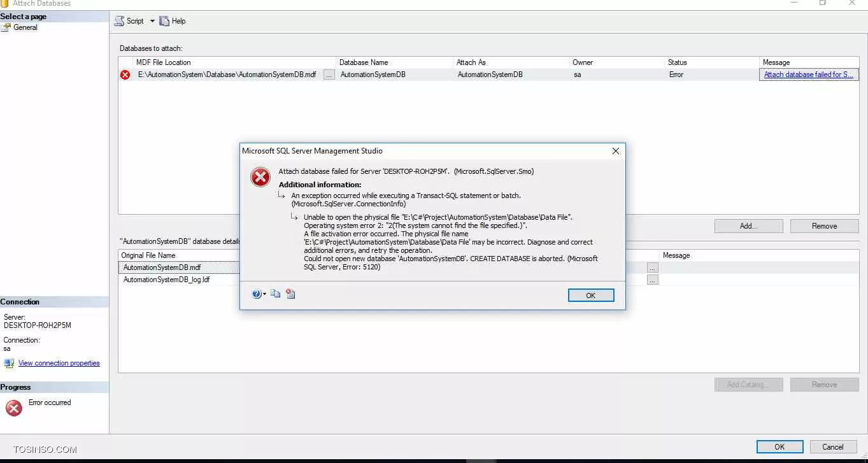
Task: Click the Script toolbar button
Action: (129, 21)
